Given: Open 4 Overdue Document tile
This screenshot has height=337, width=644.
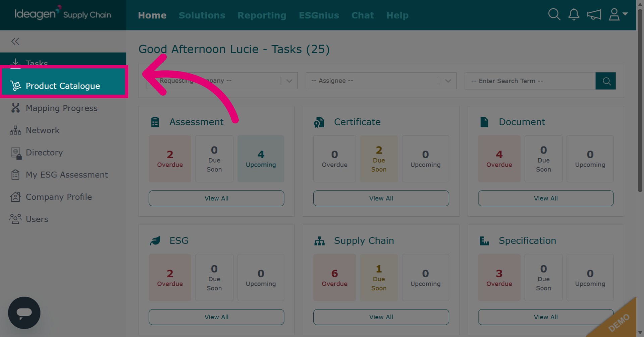Looking at the screenshot, I should tap(499, 159).
